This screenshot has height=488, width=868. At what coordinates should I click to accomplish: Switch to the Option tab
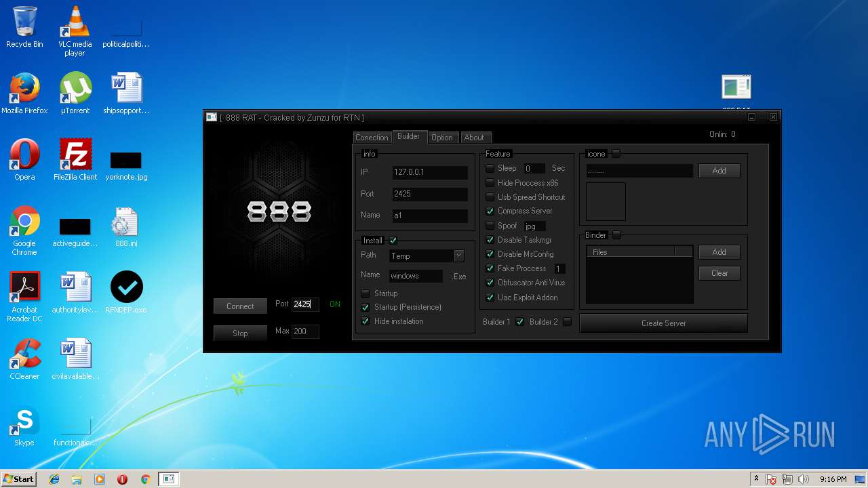tap(442, 138)
